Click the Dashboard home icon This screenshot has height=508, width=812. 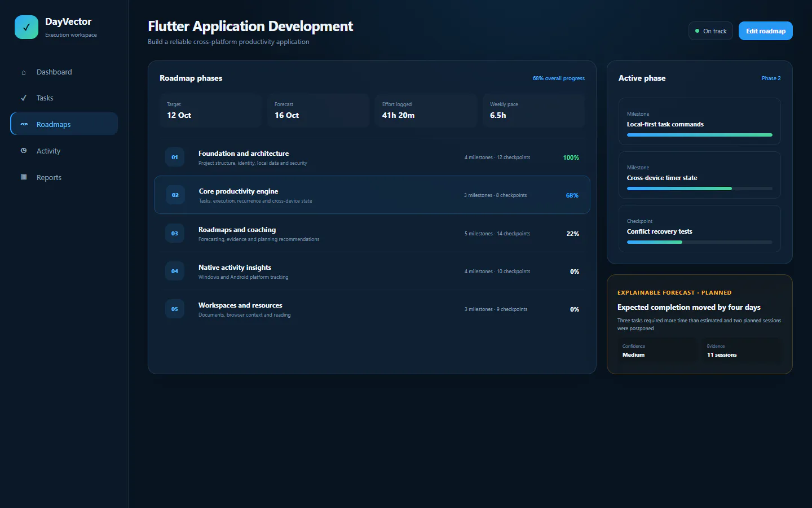point(24,72)
